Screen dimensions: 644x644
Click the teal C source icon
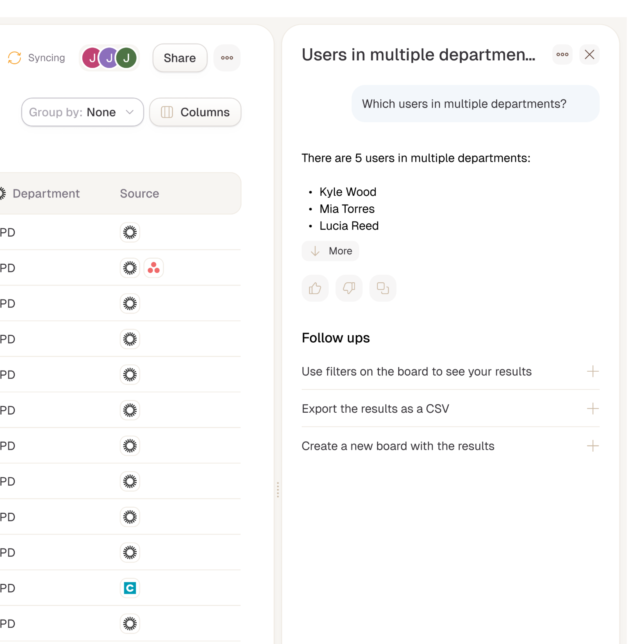pos(130,588)
